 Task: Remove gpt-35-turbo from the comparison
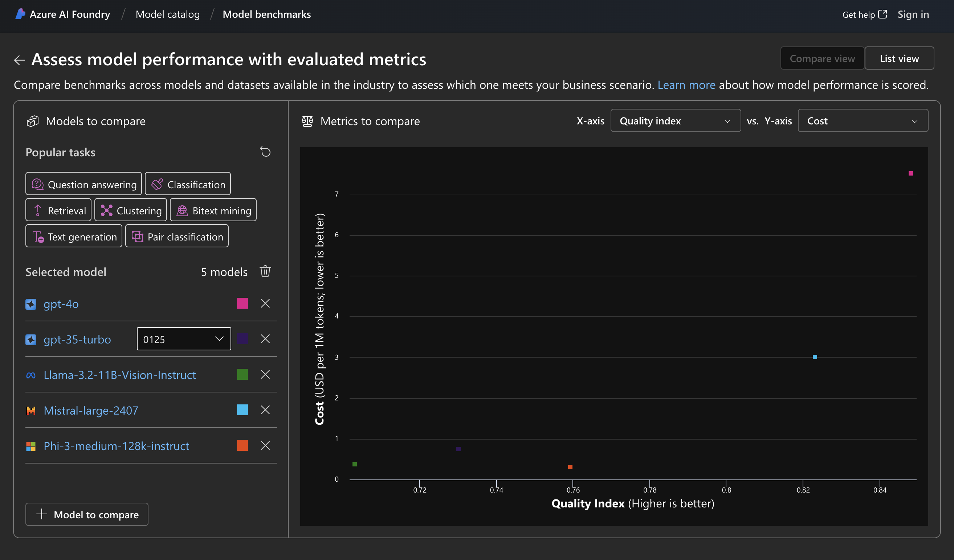(x=265, y=339)
